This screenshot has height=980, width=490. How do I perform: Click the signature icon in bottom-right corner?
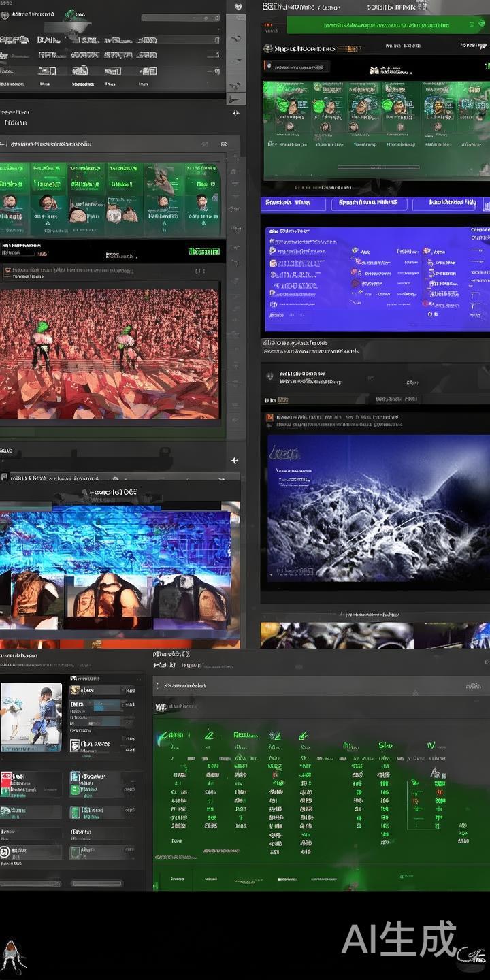tap(471, 955)
